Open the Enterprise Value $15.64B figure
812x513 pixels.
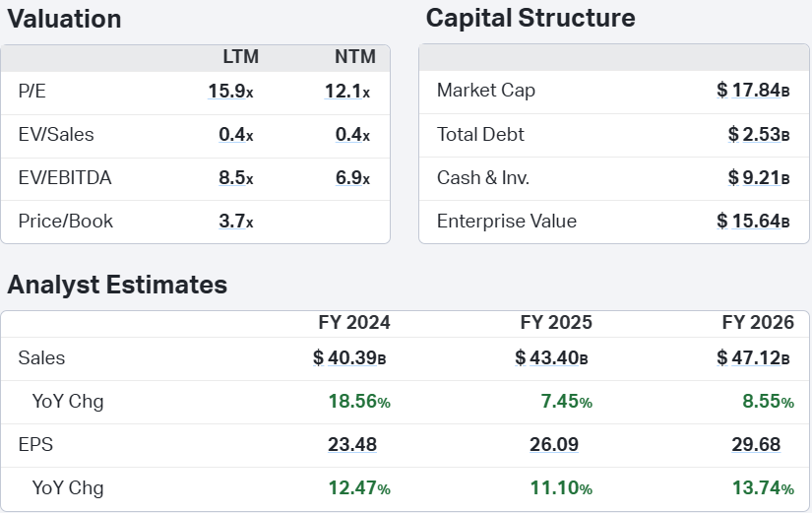[754, 222]
